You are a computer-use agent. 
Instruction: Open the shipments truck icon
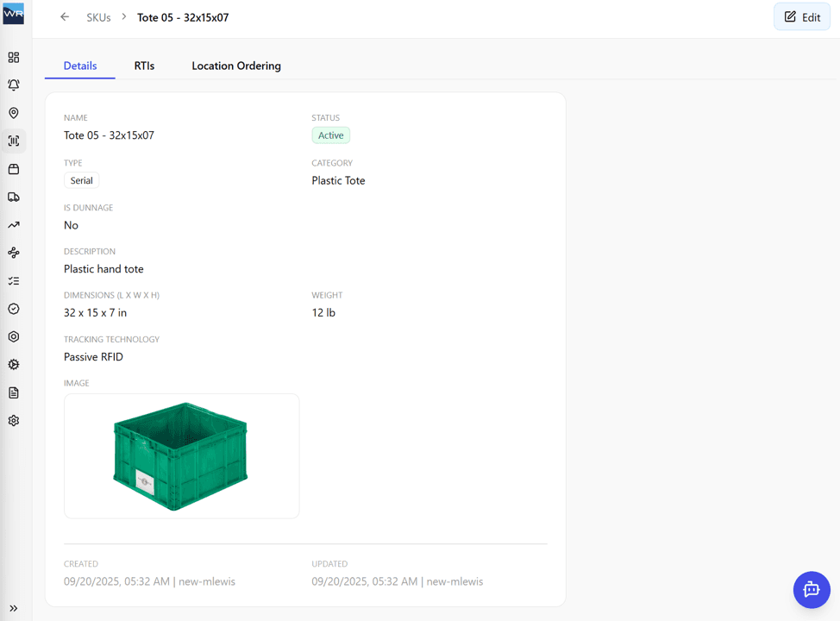click(x=13, y=197)
